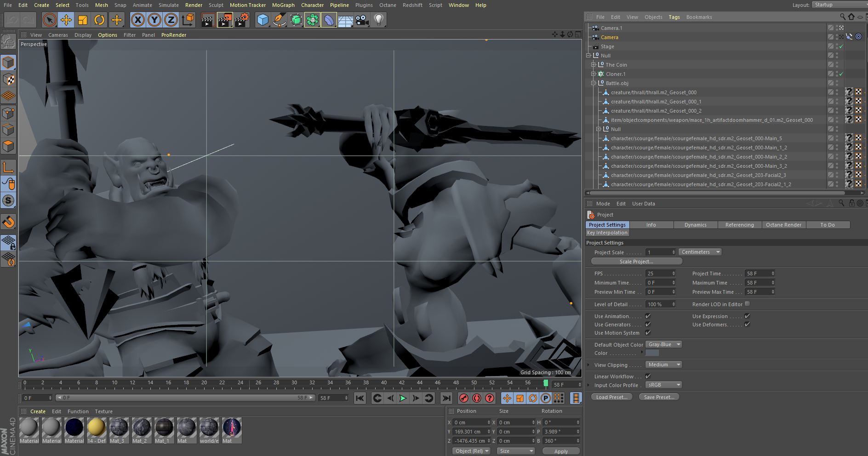Switch to Texture mode

pyautogui.click(x=8, y=80)
